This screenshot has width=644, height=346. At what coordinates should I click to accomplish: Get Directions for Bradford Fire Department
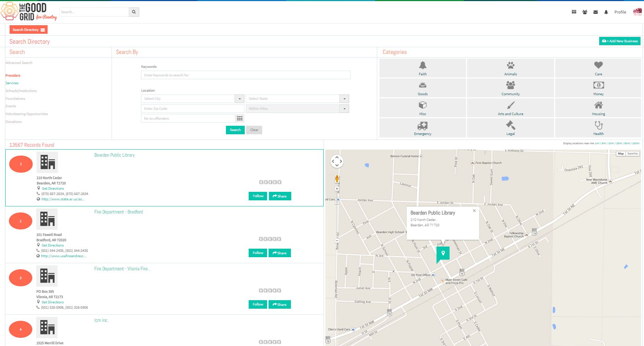pos(53,245)
